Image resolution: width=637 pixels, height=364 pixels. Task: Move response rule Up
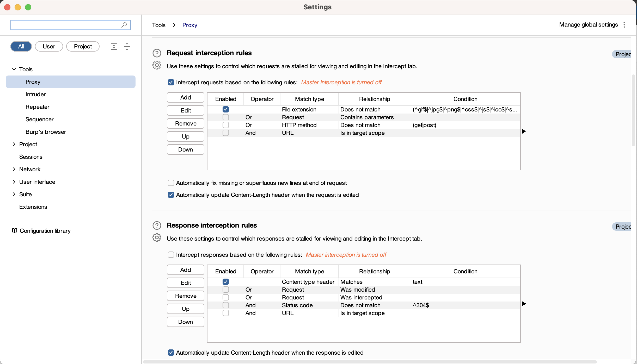[186, 309]
